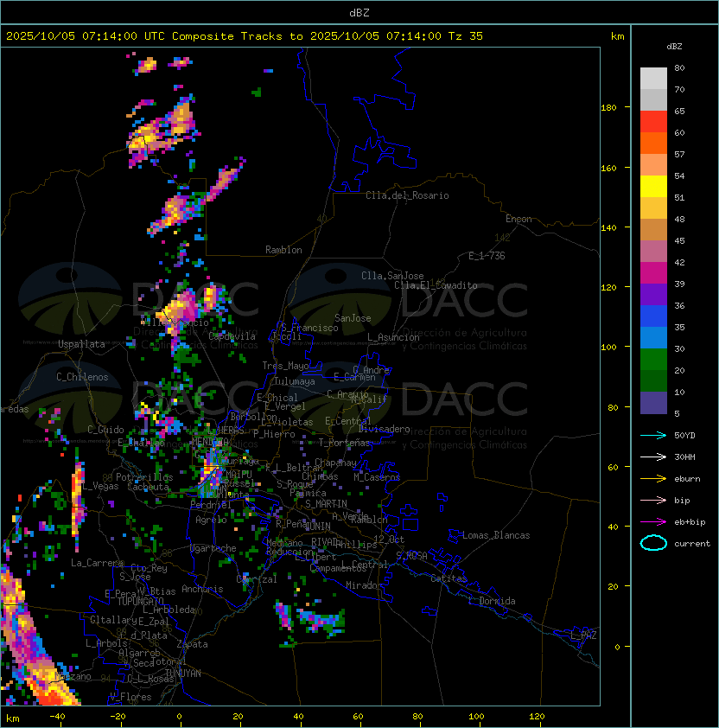This screenshot has height=728, width=719.
Task: Click the Mirador label
Action: (365, 585)
